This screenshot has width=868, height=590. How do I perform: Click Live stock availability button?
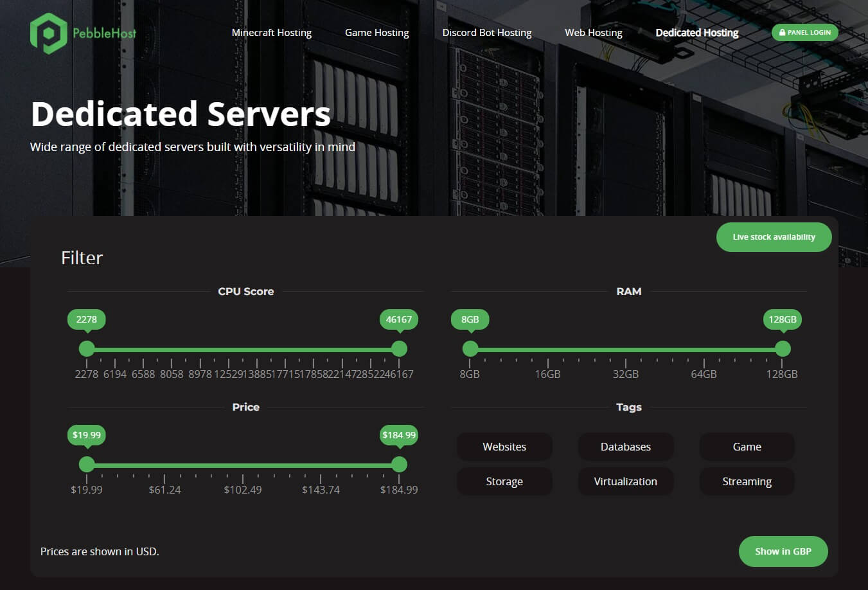[774, 237]
